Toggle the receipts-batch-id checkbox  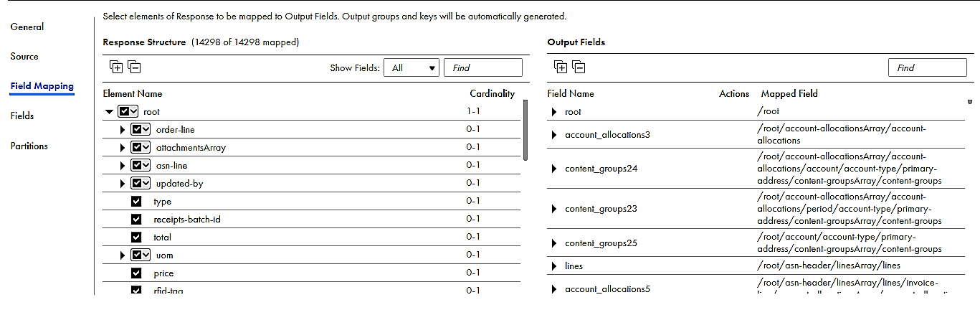click(136, 219)
